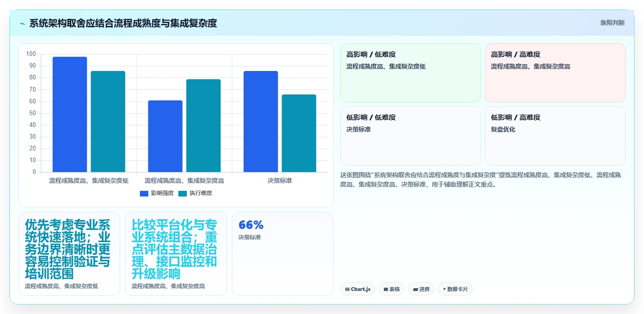Click the 优先考虑专业系统快速落地 card text
The height and width of the screenshot is (314, 644).
point(68,249)
